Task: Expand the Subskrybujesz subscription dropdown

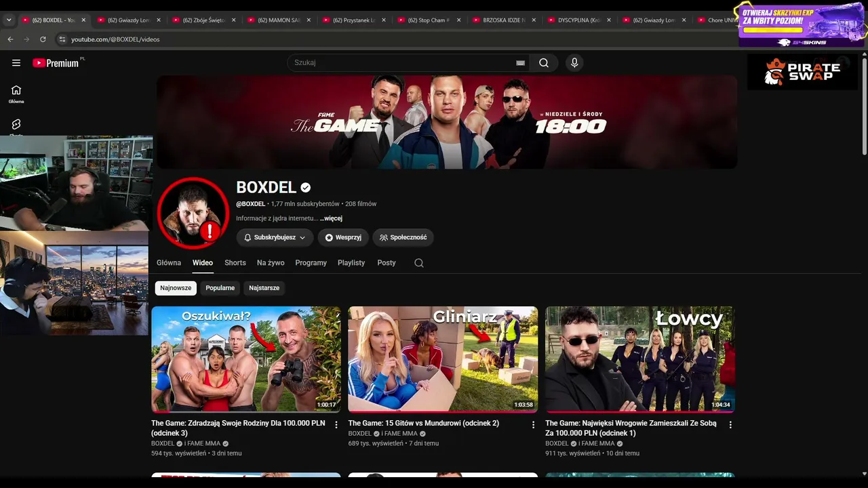Action: coord(275,238)
